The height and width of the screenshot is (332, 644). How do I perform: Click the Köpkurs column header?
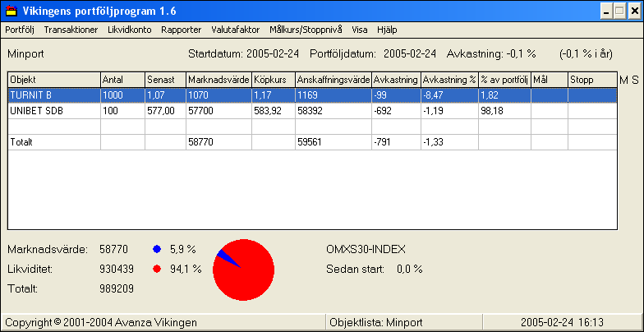point(274,80)
